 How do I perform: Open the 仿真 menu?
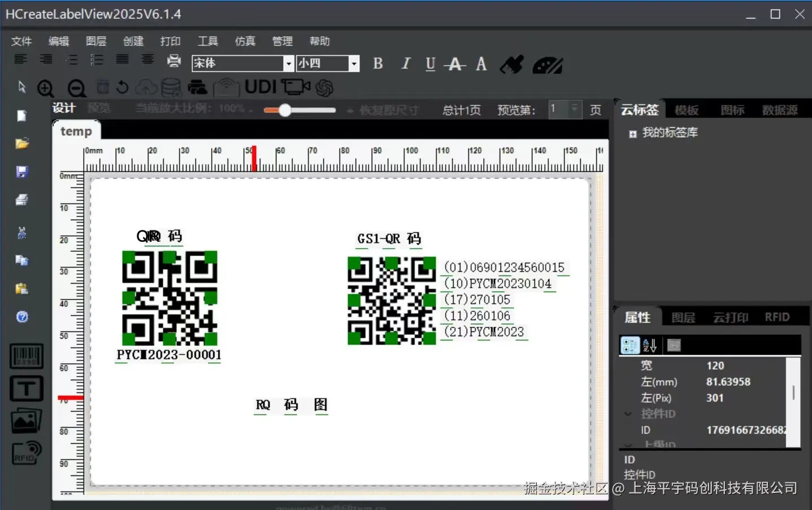245,41
